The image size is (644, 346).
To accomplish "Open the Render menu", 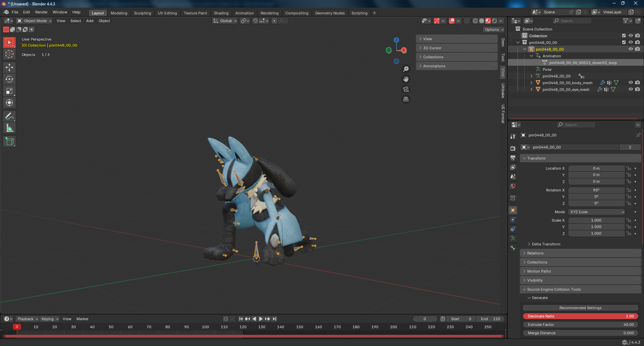I will click(41, 12).
